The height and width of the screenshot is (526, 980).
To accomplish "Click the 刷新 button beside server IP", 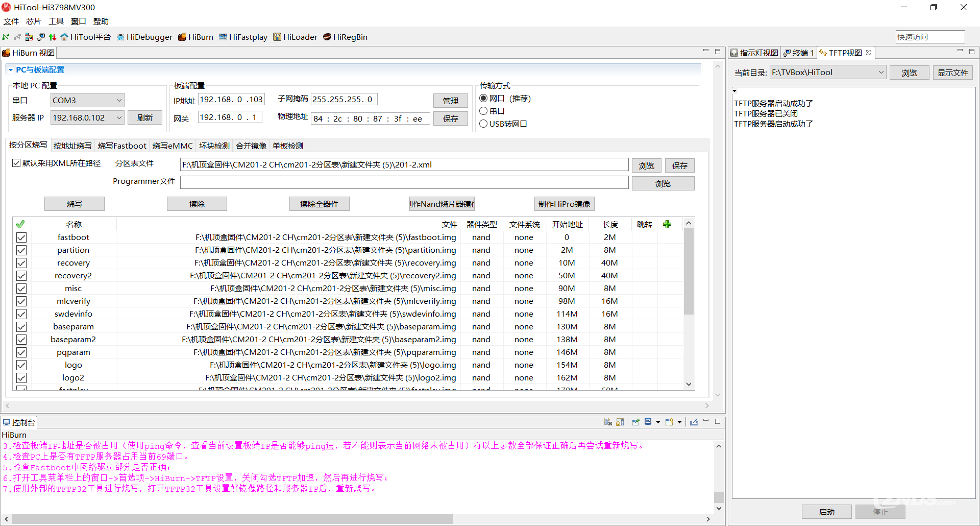I will click(145, 117).
